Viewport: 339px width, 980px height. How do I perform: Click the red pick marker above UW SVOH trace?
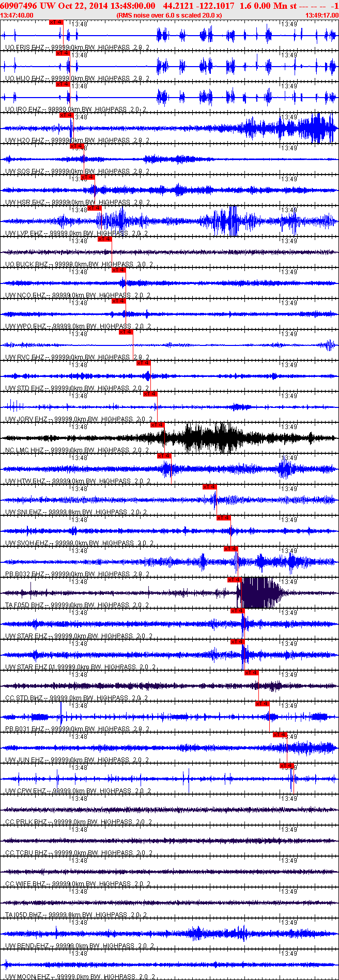[224, 518]
